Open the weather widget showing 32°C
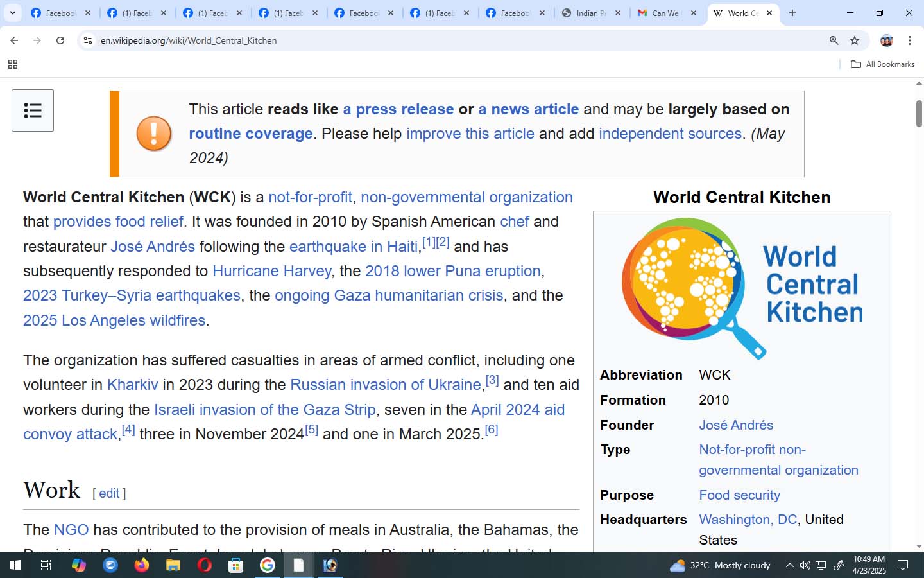The height and width of the screenshot is (578, 924). (x=719, y=565)
